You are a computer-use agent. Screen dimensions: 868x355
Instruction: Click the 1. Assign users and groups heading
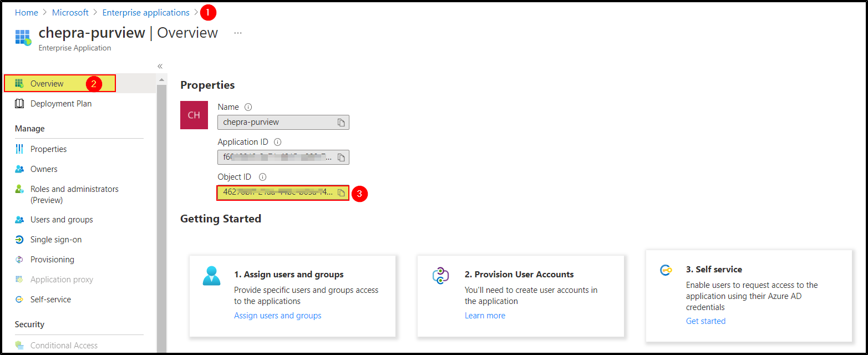(x=289, y=275)
